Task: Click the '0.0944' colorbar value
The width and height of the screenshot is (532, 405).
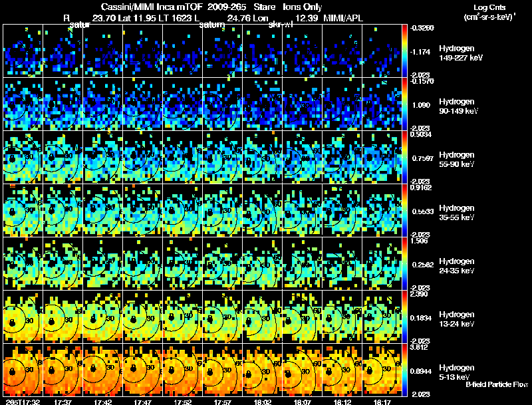Action: [x=421, y=372]
